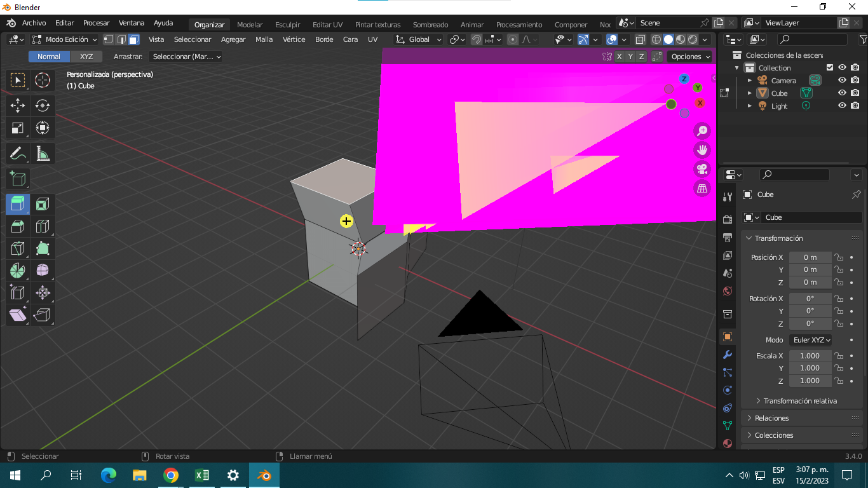Screen dimensions: 868x488
Task: Choose the Edge Slide tool
Action: pos(18,293)
